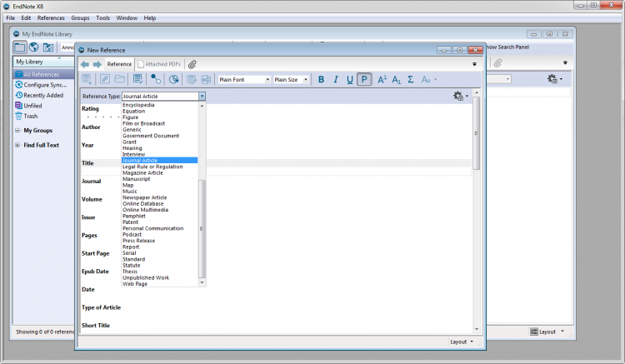625x364 pixels.
Task: Click the Reference Type dropdown arrow
Action: (x=202, y=96)
